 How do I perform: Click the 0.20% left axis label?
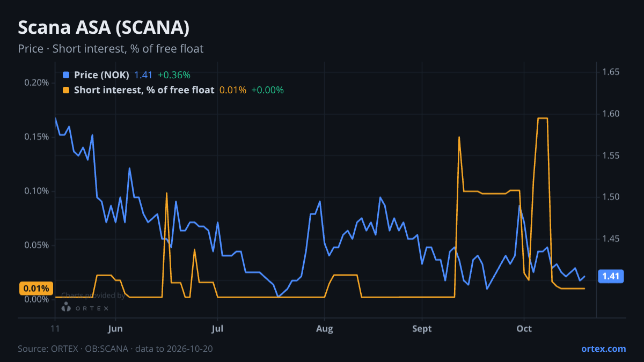(x=37, y=83)
